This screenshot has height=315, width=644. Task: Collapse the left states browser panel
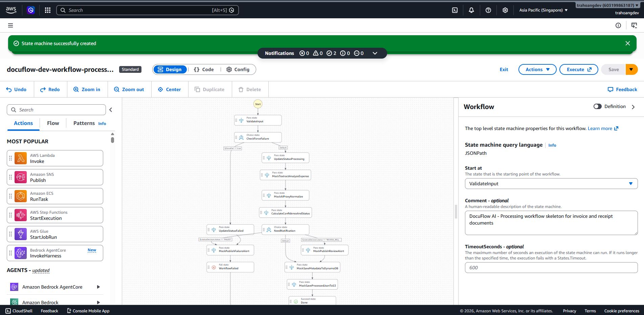pyautogui.click(x=111, y=110)
